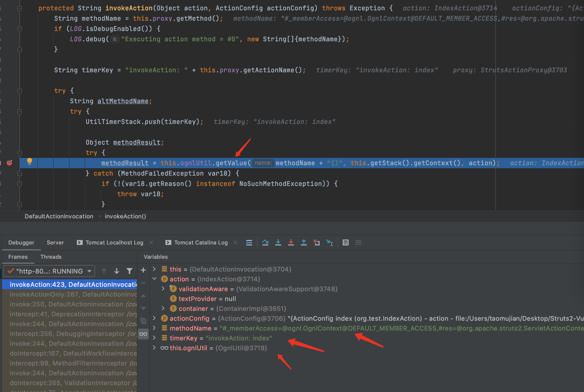Expand the methodName variable
Viewport: 584px width, 392px height.
point(154,328)
